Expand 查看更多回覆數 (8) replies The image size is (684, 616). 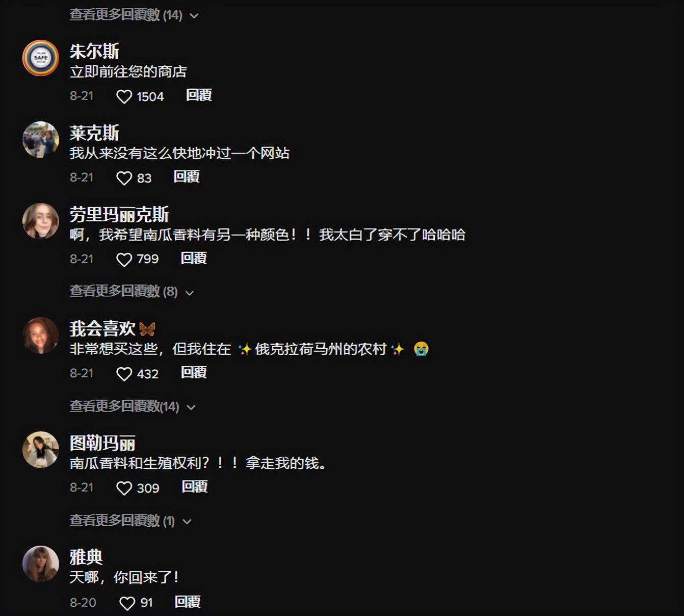tap(132, 292)
